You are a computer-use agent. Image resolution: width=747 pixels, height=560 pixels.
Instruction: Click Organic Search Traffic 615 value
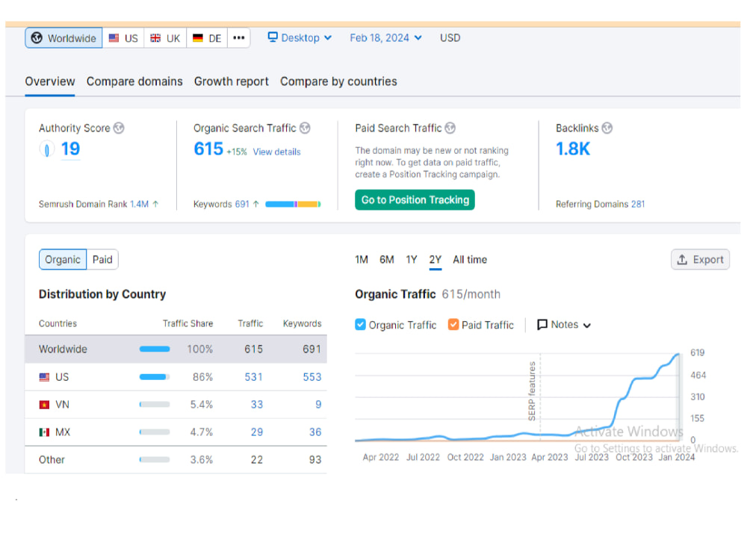point(208,149)
